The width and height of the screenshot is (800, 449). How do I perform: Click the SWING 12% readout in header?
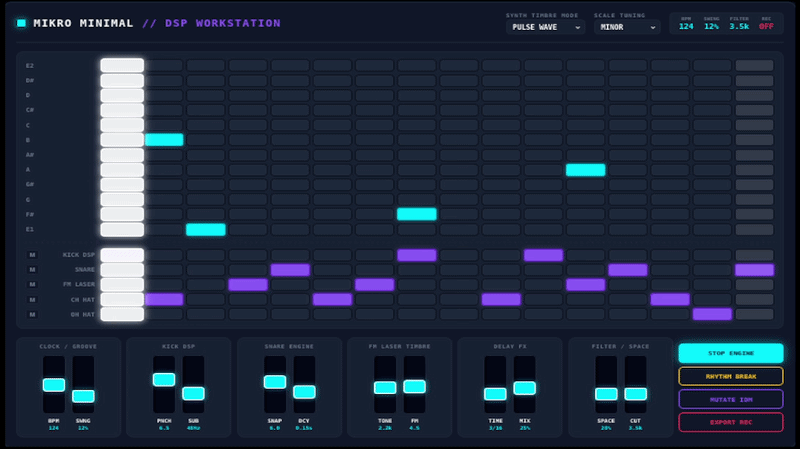[x=712, y=23]
